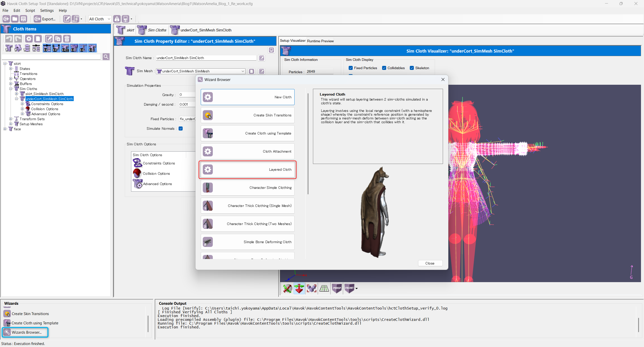Click the new sim mesh icon beside Sim Mesh dropdown
Image resolution: width=644 pixels, height=347 pixels.
click(x=252, y=71)
